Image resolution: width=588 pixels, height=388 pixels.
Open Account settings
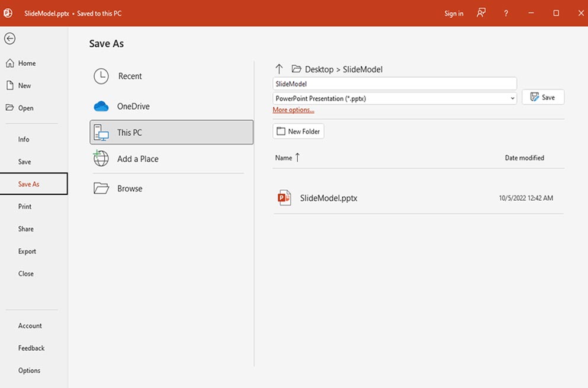click(30, 326)
